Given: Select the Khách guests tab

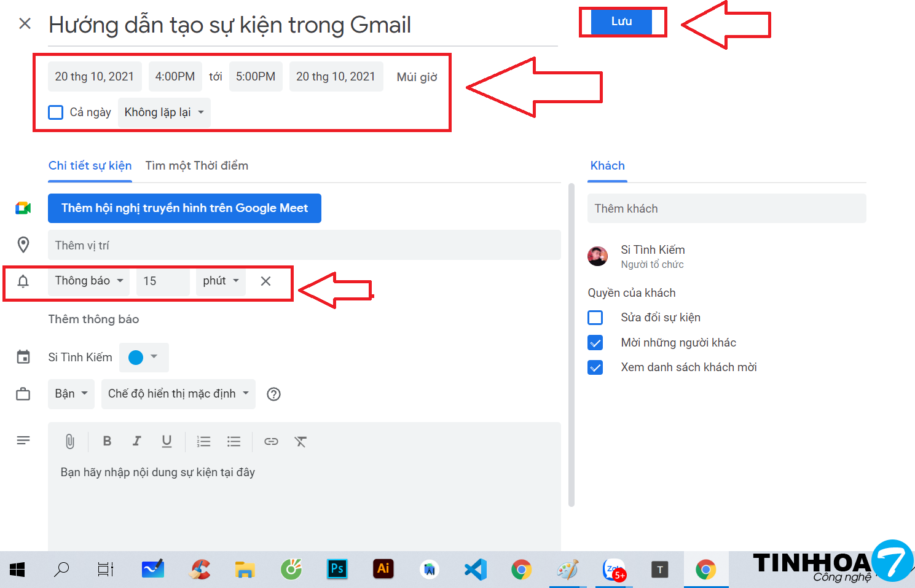Looking at the screenshot, I should pos(607,166).
